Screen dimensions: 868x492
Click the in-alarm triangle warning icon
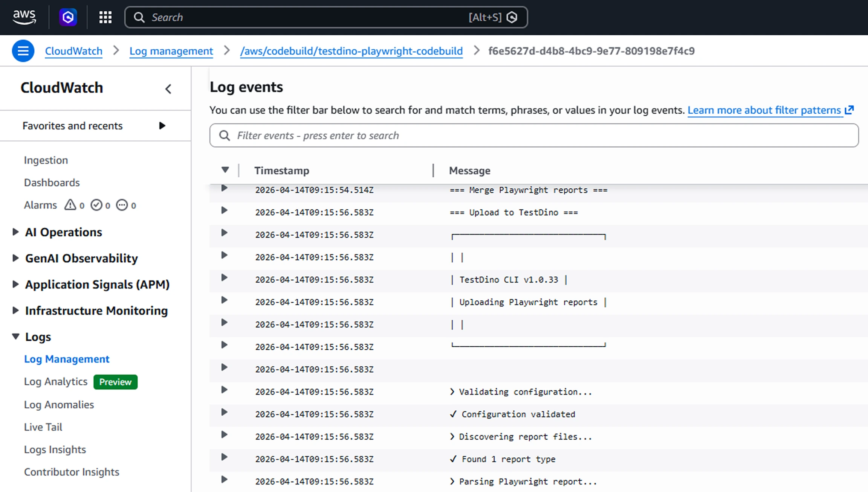pyautogui.click(x=70, y=205)
